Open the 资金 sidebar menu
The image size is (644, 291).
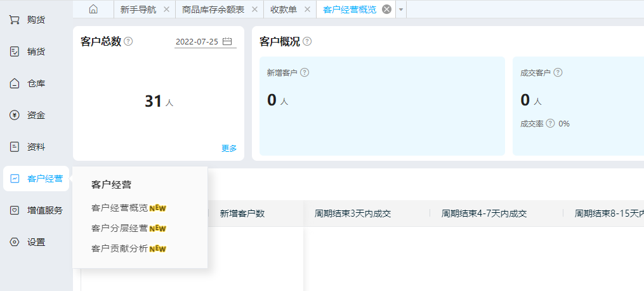36,116
